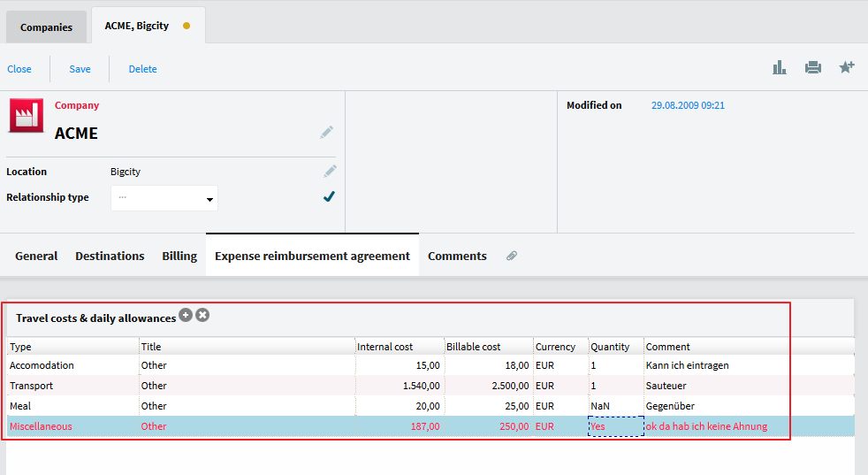The height and width of the screenshot is (475, 868).
Task: Click the Quantity column header
Action: pos(616,347)
